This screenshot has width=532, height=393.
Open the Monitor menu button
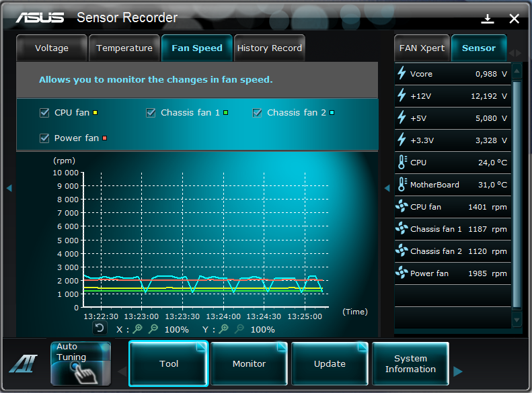pos(249,363)
